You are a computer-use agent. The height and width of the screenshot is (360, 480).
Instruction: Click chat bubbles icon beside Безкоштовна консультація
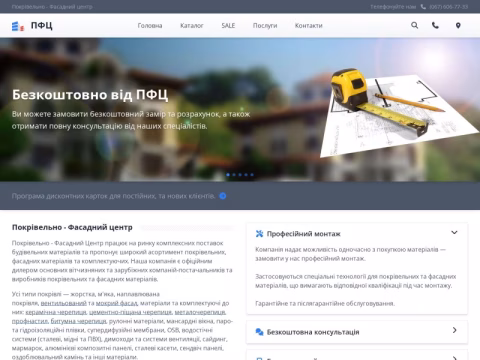(259, 332)
